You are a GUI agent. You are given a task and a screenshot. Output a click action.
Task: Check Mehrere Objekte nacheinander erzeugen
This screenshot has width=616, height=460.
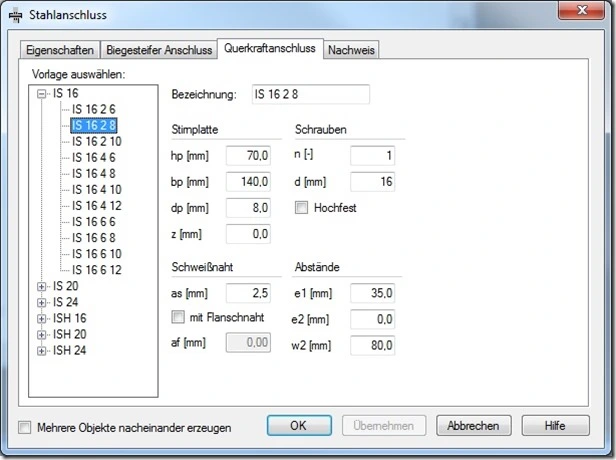[24, 427]
